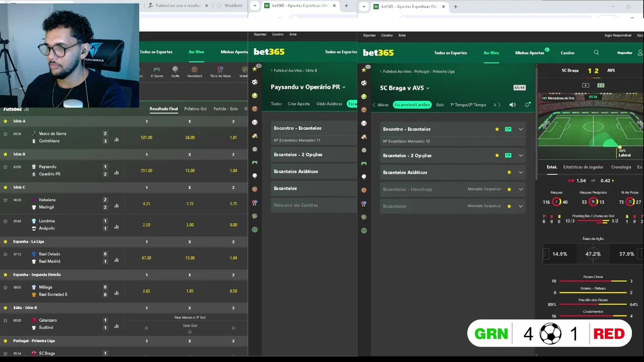Image resolution: width=644 pixels, height=362 pixels.
Task: Select tennis ball icon in right window sidebar
Action: click(x=364, y=97)
